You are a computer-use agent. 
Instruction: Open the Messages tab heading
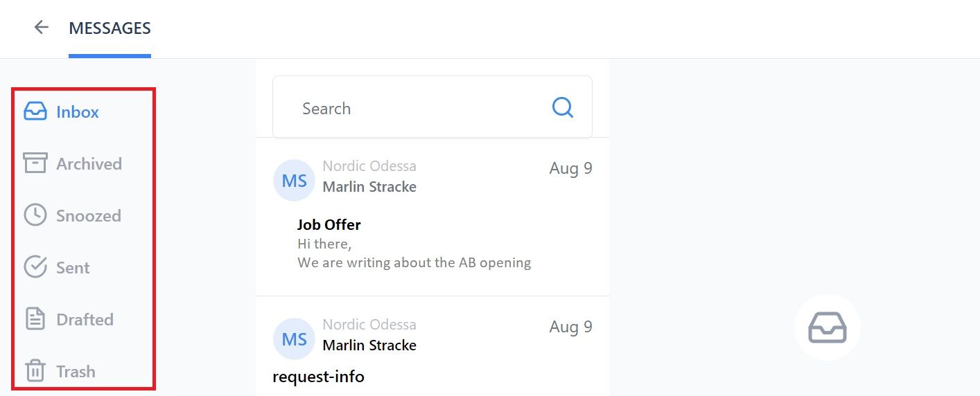pos(110,28)
